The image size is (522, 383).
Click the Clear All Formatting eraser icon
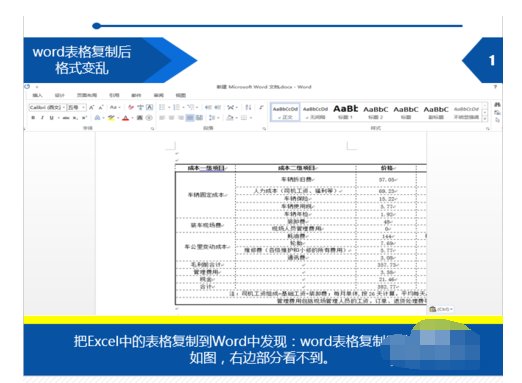click(x=131, y=107)
